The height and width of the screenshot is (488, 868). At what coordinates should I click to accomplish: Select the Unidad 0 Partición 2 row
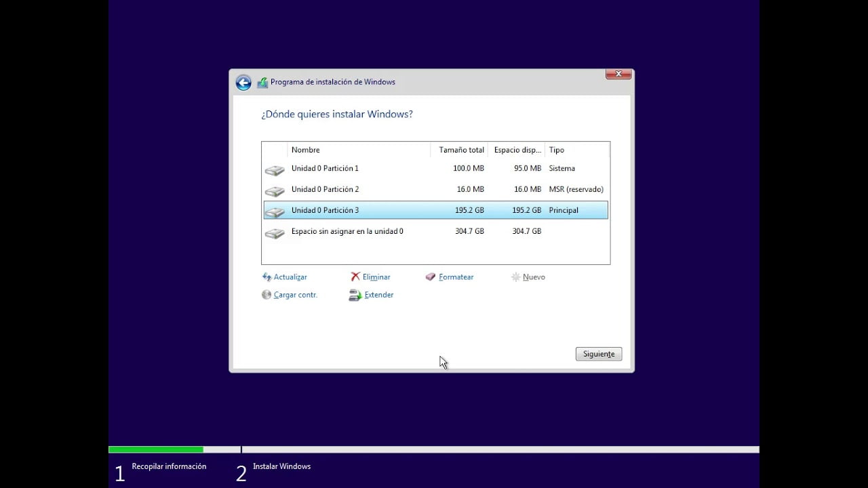380,189
